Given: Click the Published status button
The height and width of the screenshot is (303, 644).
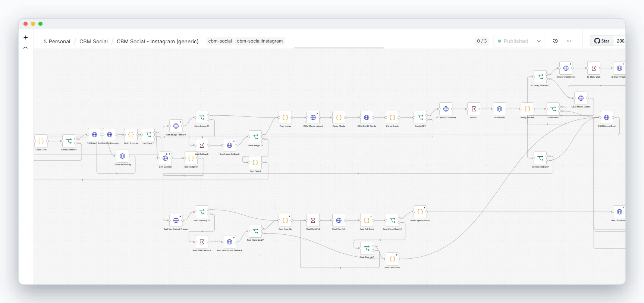Looking at the screenshot, I should coord(513,41).
